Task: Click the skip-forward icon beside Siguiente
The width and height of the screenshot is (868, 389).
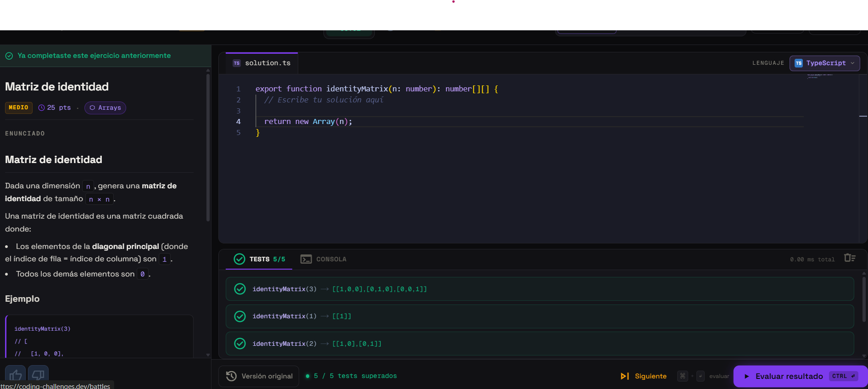Action: [625, 376]
